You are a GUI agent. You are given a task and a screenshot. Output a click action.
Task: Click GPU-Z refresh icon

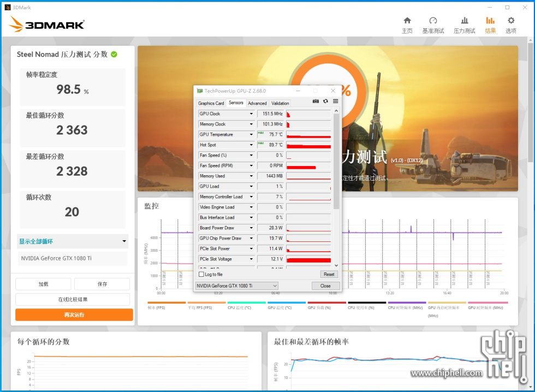tap(325, 102)
